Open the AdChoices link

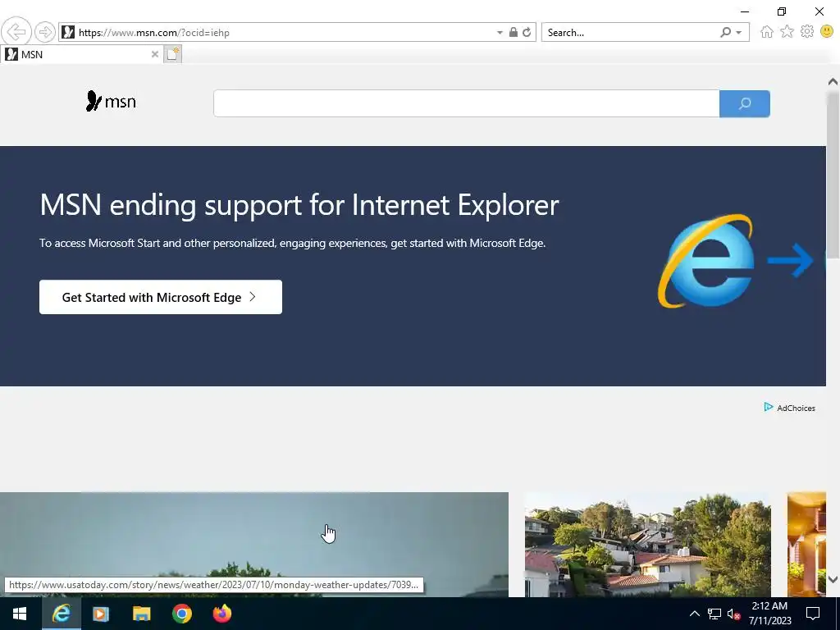click(790, 408)
